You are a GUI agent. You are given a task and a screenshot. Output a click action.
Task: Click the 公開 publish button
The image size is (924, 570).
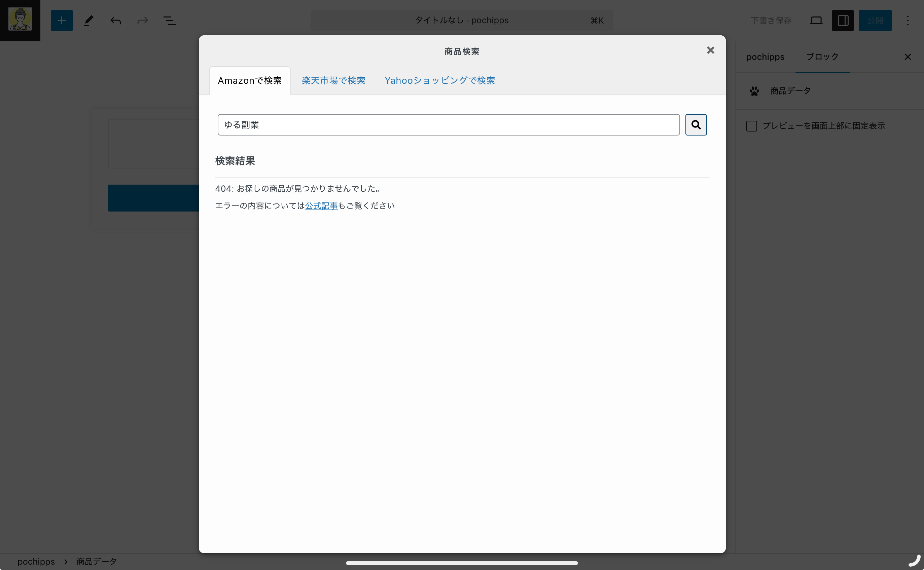click(875, 21)
